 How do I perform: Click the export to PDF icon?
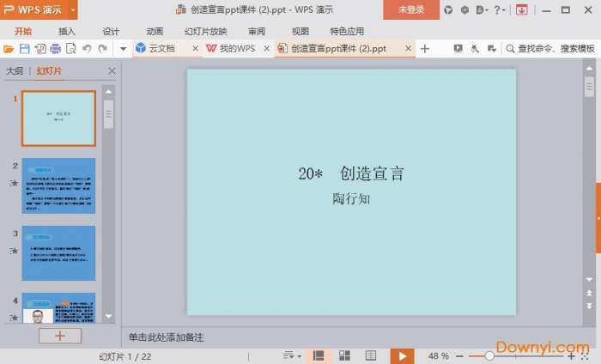coord(40,49)
